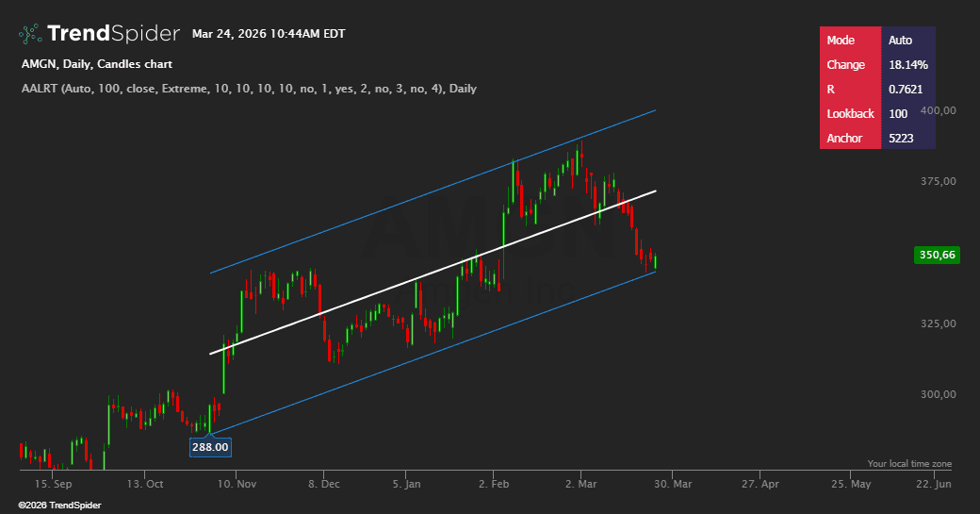Viewport: 980px width, 514px height.
Task: Click the TrendSpider logo icon
Action: 30,34
